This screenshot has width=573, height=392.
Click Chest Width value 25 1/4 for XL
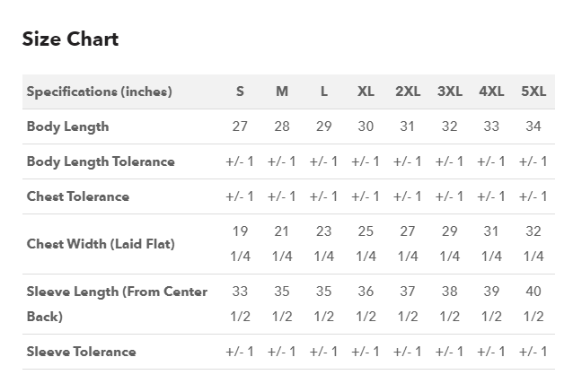[366, 243]
